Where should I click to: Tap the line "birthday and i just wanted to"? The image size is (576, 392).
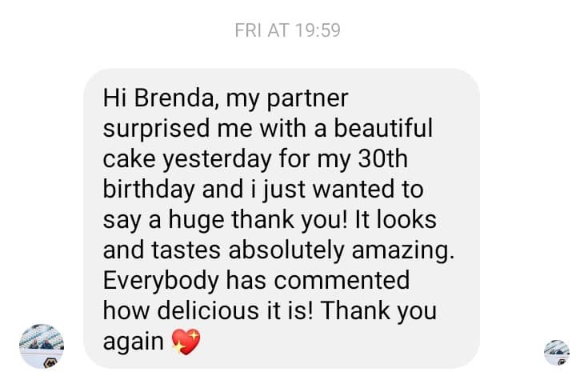tap(263, 190)
